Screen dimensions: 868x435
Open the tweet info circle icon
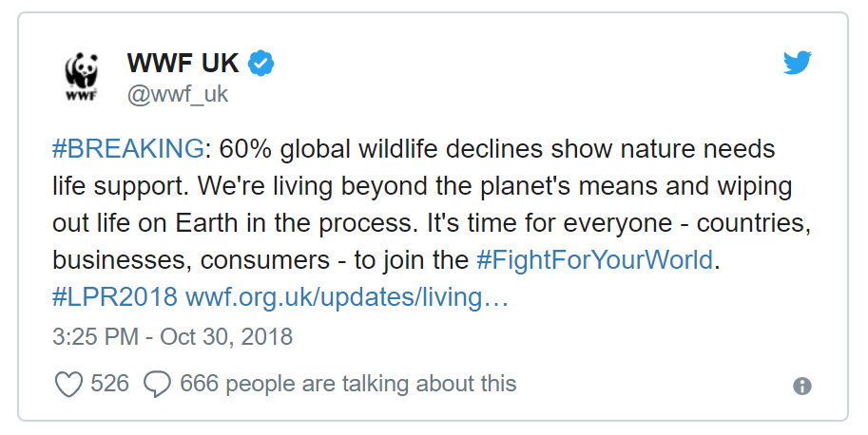[802, 386]
